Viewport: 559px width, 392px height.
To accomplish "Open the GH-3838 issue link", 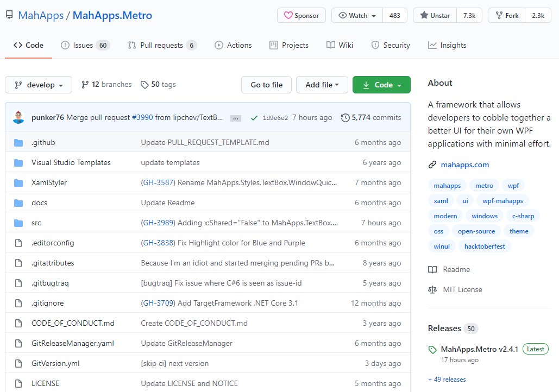I will pyautogui.click(x=158, y=243).
